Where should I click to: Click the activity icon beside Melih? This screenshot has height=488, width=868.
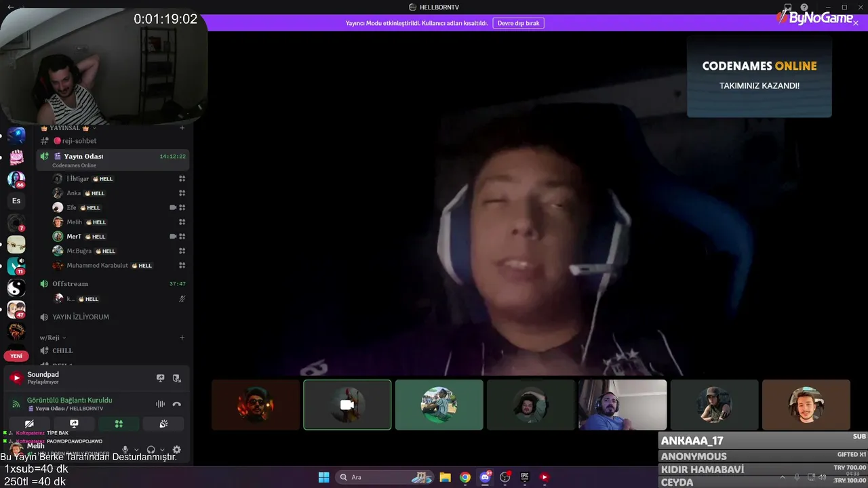tap(182, 222)
